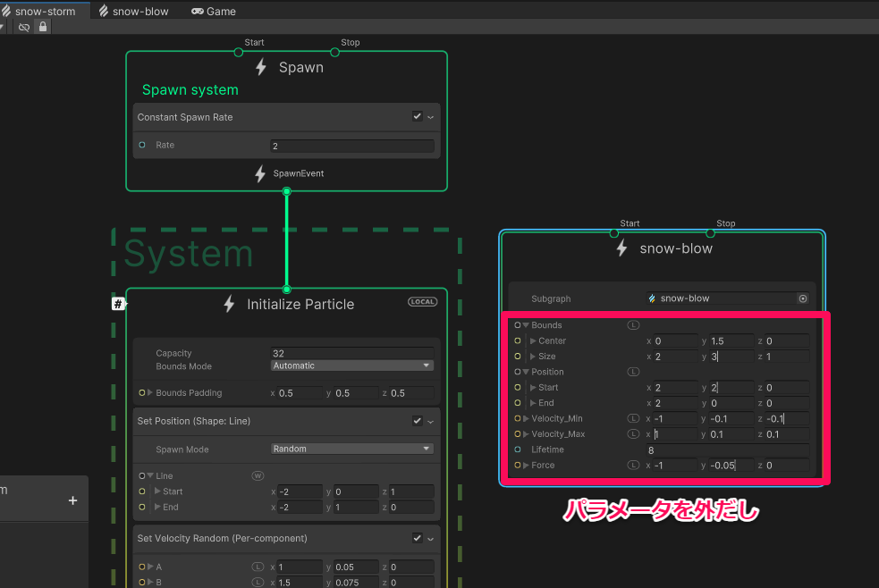Click the # badge on the Initialize Particle node
This screenshot has height=588, width=879.
pos(118,303)
